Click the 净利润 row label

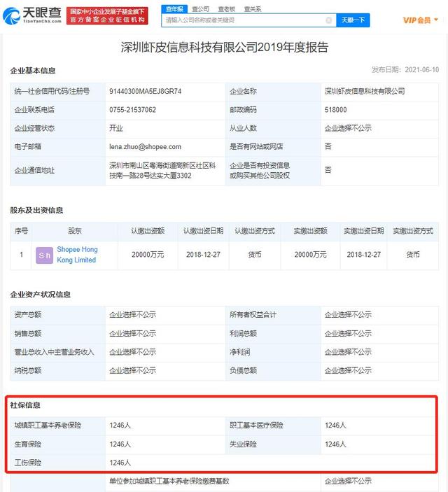click(x=239, y=352)
